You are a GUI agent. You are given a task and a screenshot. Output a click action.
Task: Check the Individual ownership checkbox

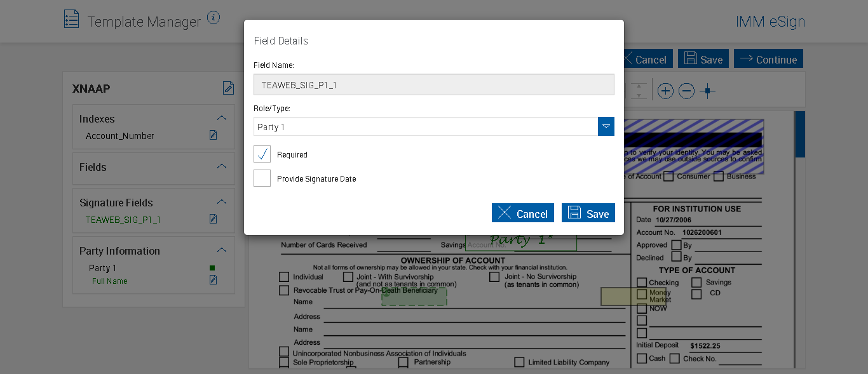[x=284, y=277]
